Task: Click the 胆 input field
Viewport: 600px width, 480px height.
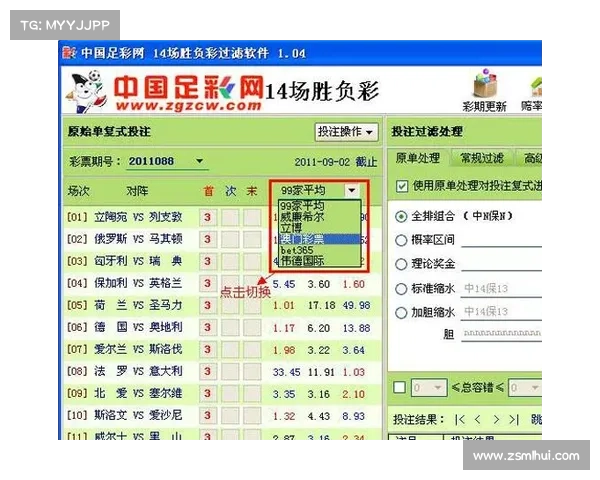Action: coord(501,334)
